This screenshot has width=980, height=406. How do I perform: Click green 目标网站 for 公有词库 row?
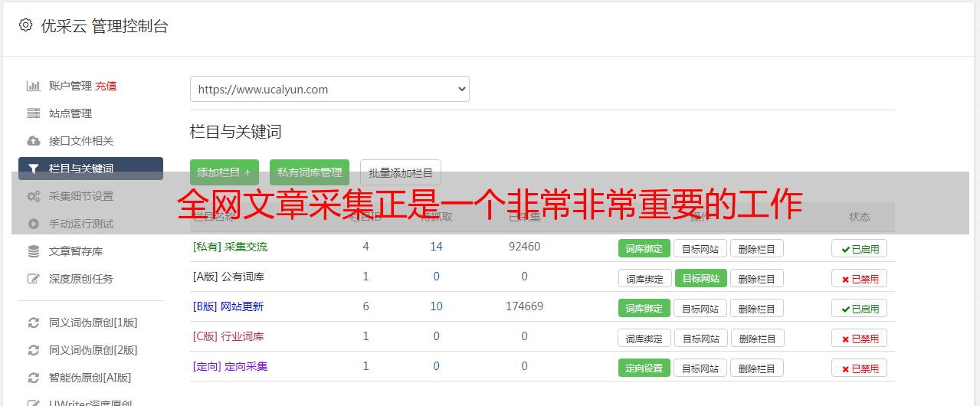701,278
